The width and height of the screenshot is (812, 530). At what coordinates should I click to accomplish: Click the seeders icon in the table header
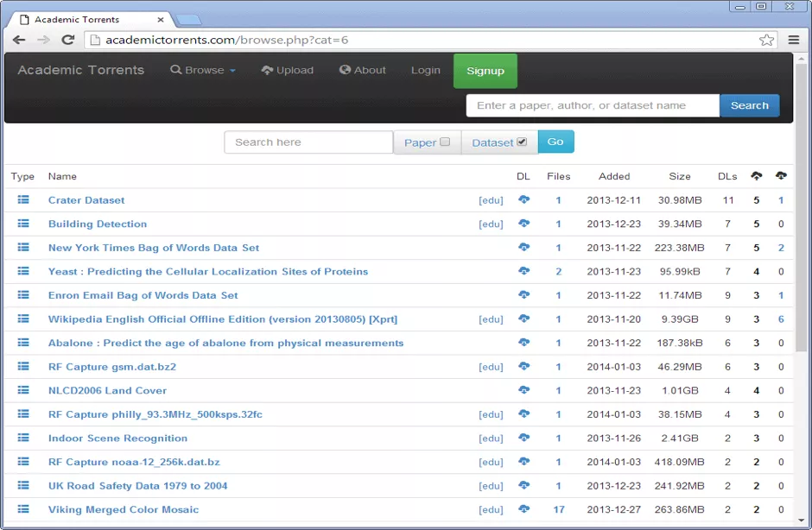[757, 176]
